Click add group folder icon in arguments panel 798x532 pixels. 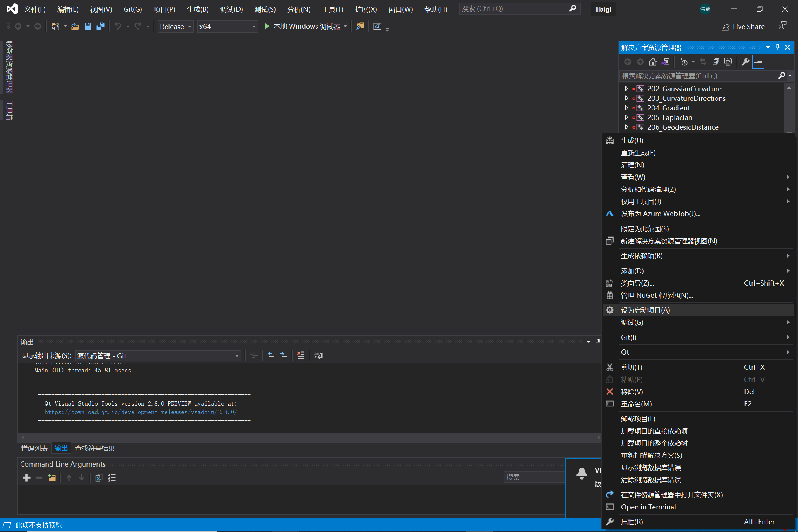(x=52, y=478)
